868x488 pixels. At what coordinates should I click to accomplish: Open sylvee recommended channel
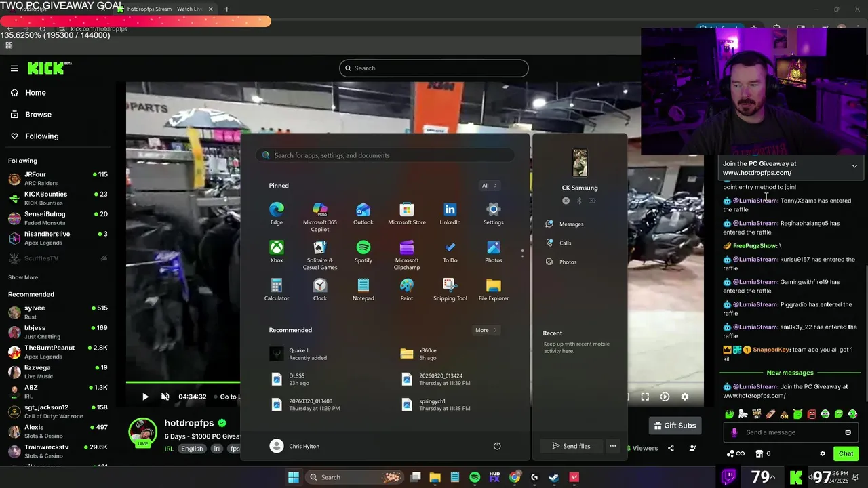click(x=58, y=312)
